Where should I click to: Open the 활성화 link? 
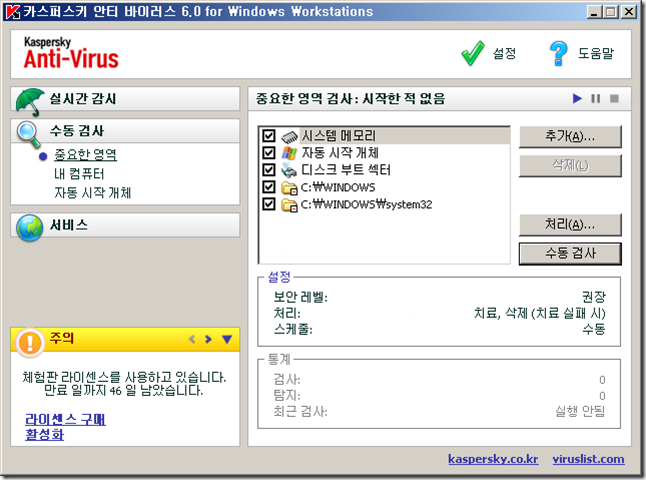tap(44, 434)
